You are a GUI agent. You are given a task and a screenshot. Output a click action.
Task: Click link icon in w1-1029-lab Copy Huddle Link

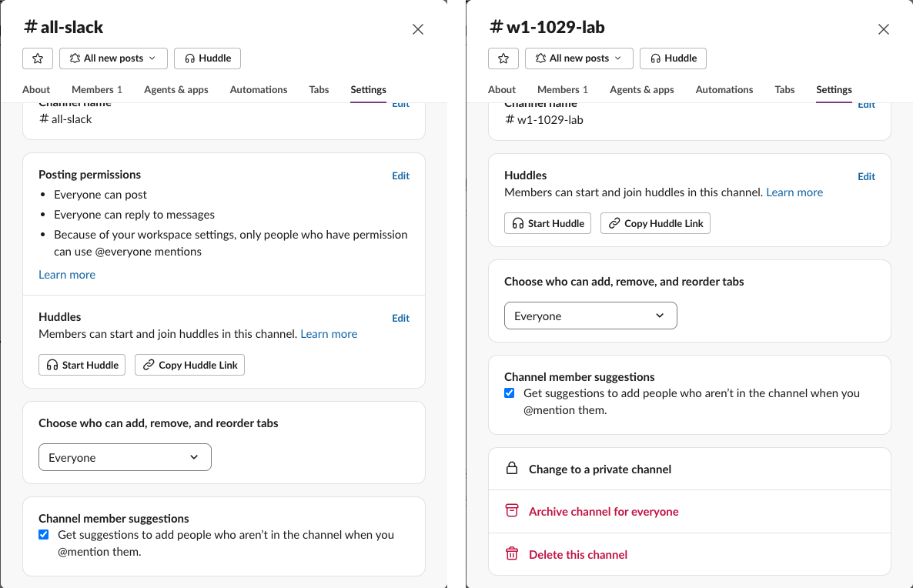(614, 223)
